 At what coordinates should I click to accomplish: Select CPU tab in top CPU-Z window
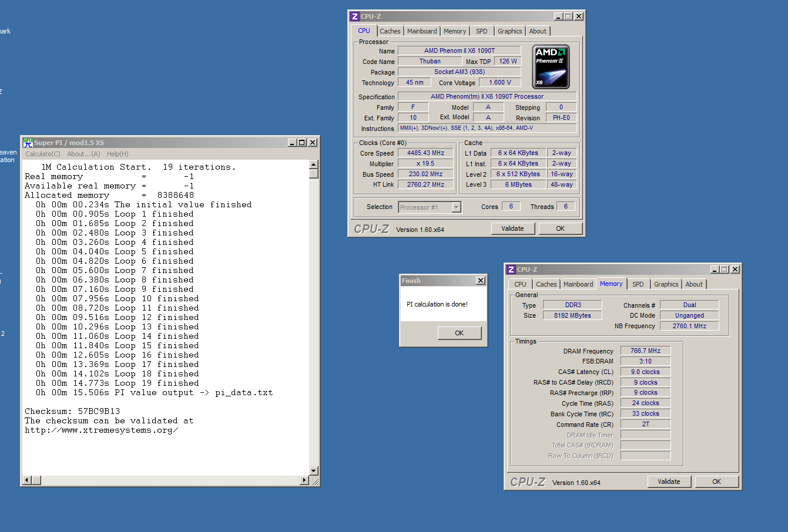tap(364, 31)
